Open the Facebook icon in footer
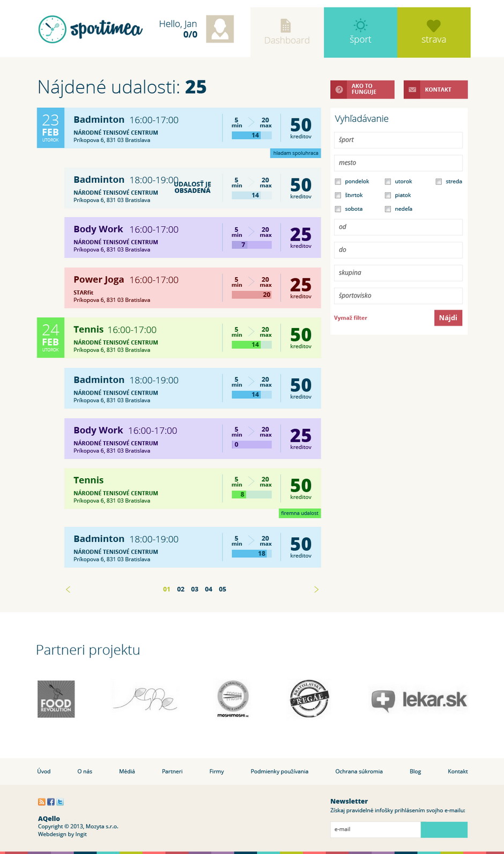 coord(51,802)
